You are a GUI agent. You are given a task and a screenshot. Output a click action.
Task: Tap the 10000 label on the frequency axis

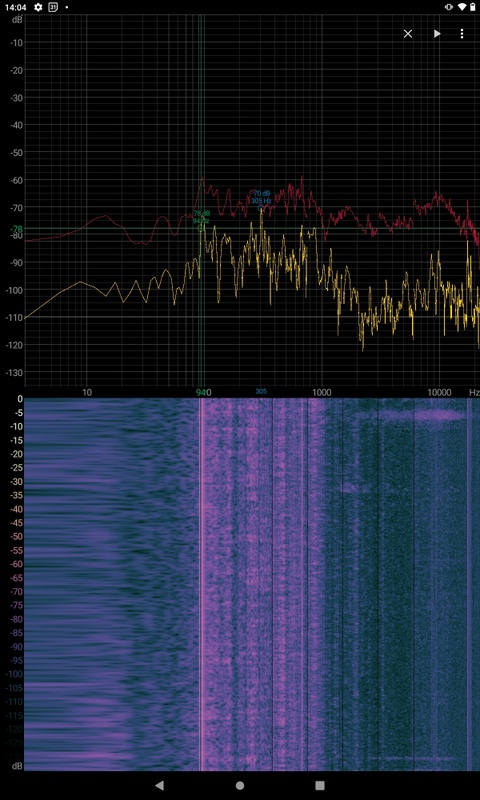(x=440, y=392)
